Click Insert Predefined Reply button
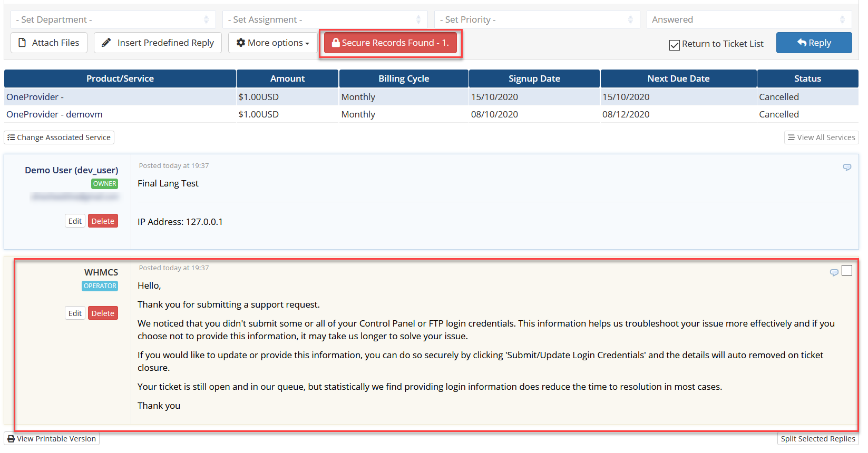Image resolution: width=868 pixels, height=453 pixels. pyautogui.click(x=158, y=43)
